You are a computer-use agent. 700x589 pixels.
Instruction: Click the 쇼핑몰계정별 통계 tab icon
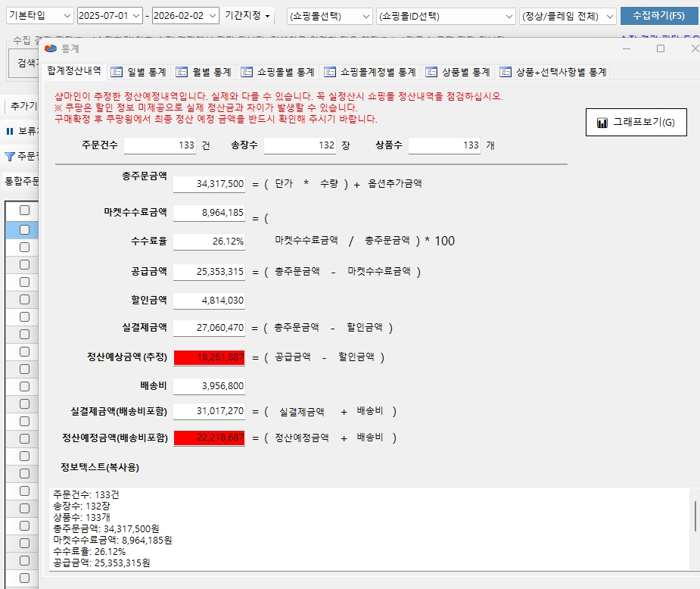click(330, 72)
